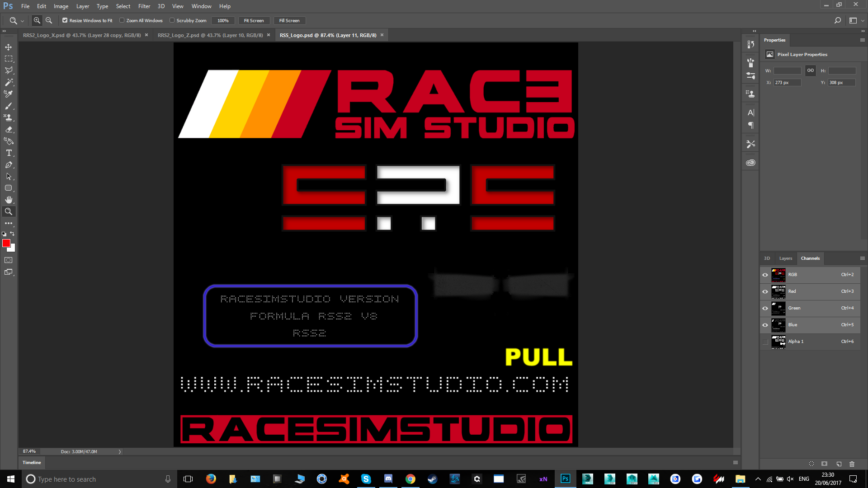Load channel as selection
Image resolution: width=868 pixels, height=488 pixels.
coord(811,464)
